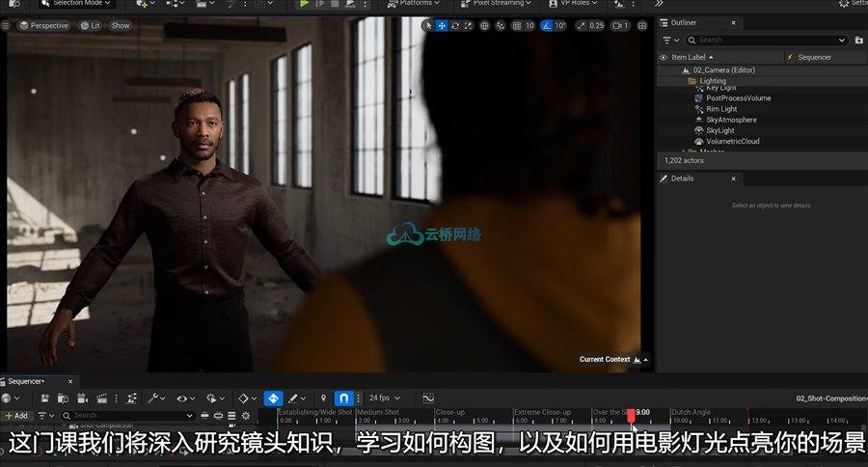Open edit mode pencil dropdown
Image resolution: width=868 pixels, height=467 pixels.
(x=297, y=398)
